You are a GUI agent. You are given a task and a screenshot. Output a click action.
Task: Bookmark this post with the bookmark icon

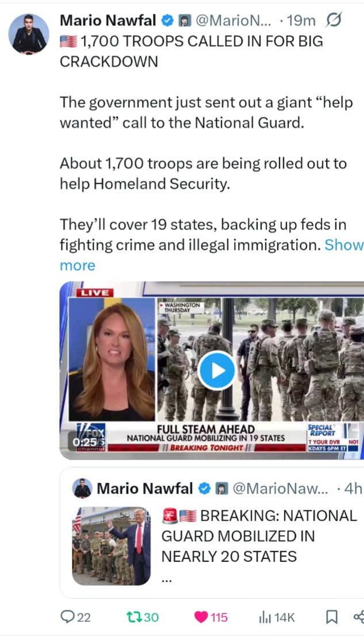[x=332, y=617]
